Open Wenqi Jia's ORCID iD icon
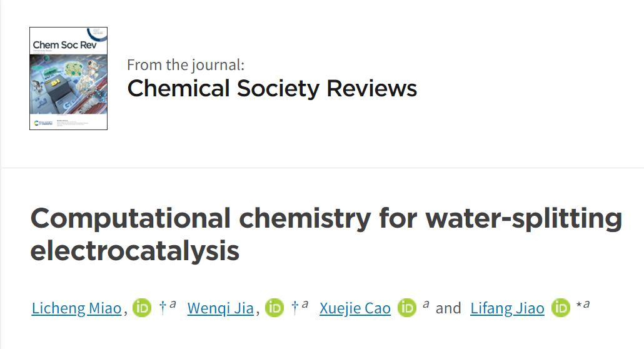 [274, 308]
